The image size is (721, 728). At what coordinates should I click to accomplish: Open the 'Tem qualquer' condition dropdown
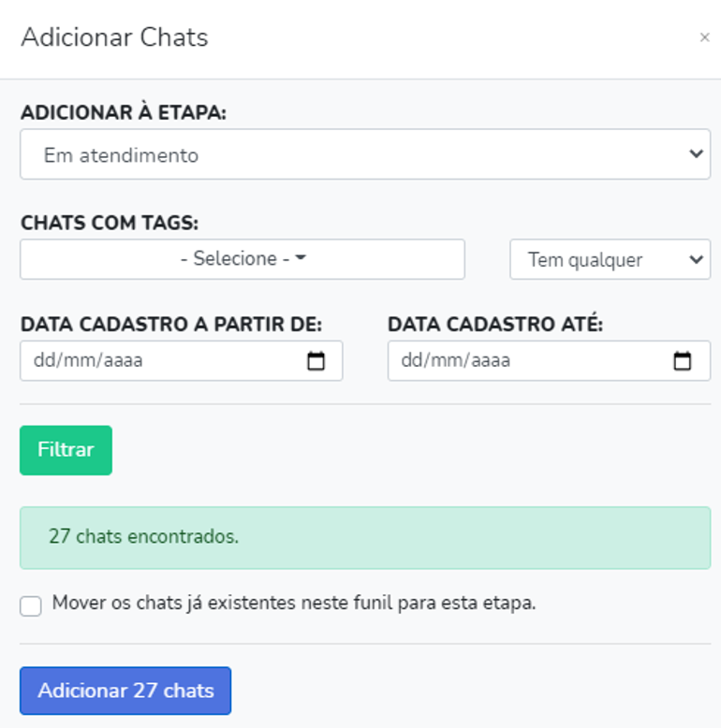[x=610, y=259]
